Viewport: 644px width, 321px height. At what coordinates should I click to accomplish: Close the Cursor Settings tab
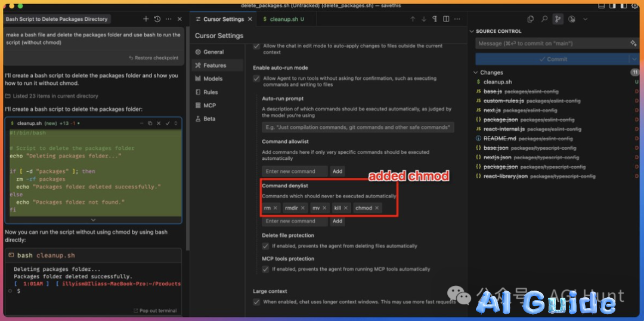click(x=250, y=19)
